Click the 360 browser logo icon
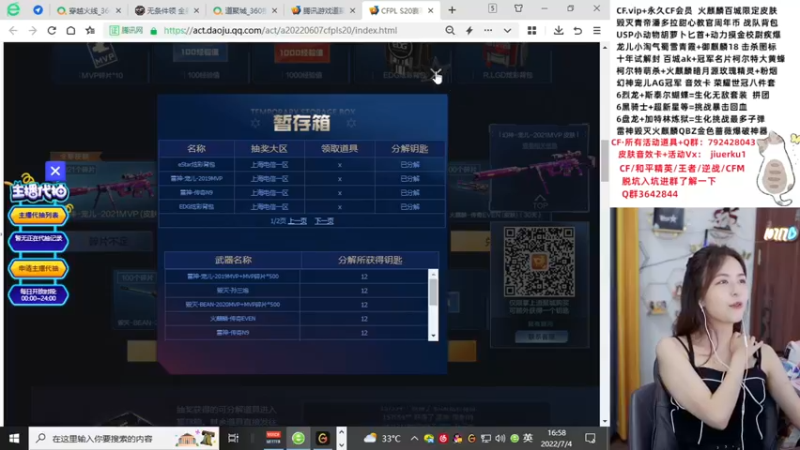 pyautogui.click(x=13, y=10)
